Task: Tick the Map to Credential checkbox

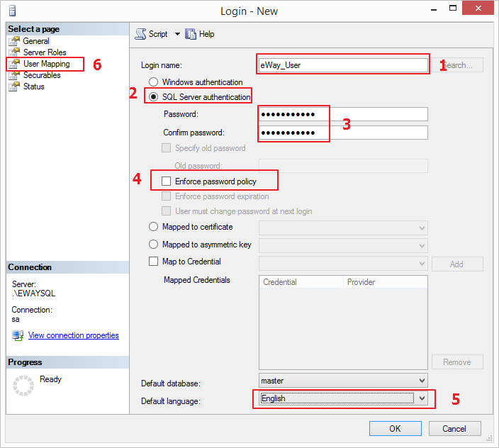Action: pyautogui.click(x=153, y=262)
